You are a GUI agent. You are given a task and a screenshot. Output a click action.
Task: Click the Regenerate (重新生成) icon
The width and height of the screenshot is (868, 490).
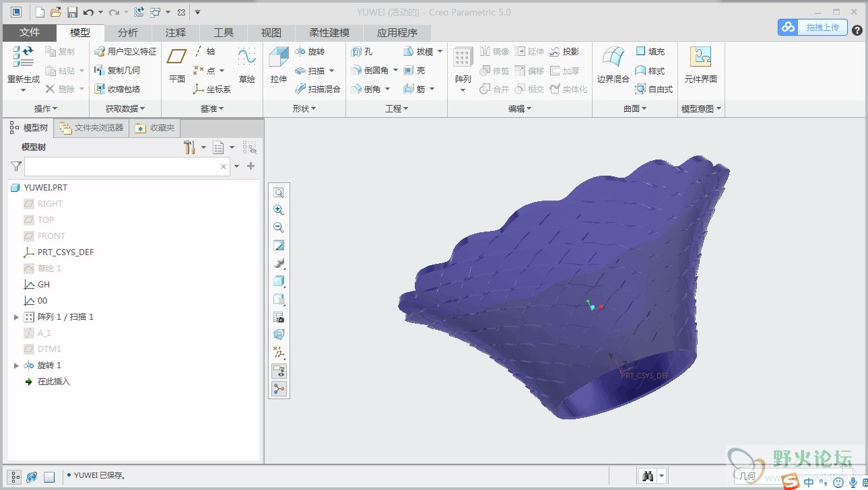tap(24, 57)
